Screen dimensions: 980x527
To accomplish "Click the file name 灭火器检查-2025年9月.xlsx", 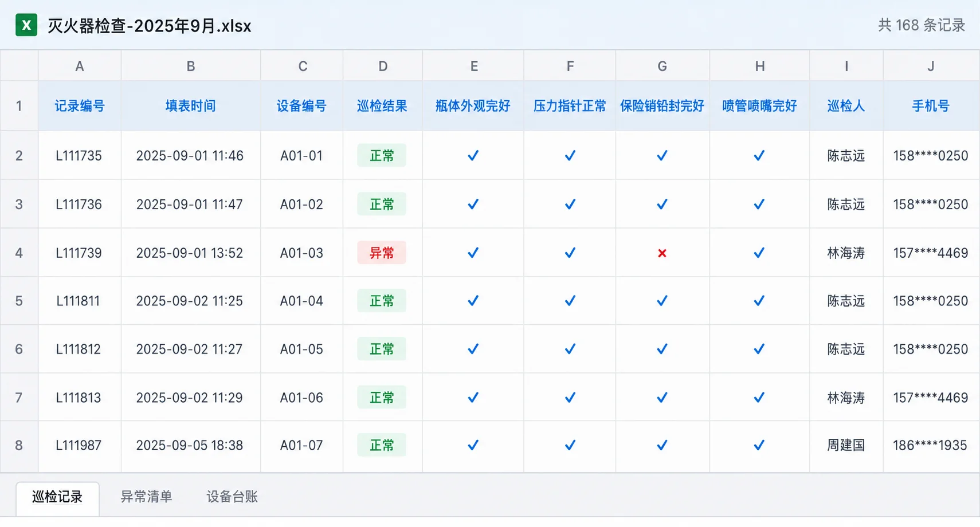I will pos(149,26).
